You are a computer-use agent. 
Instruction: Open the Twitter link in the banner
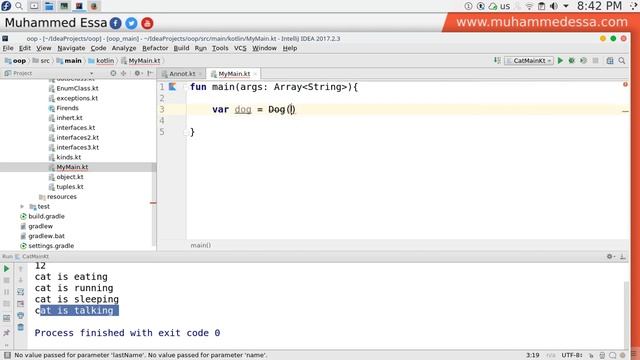pyautogui.click(x=131, y=23)
